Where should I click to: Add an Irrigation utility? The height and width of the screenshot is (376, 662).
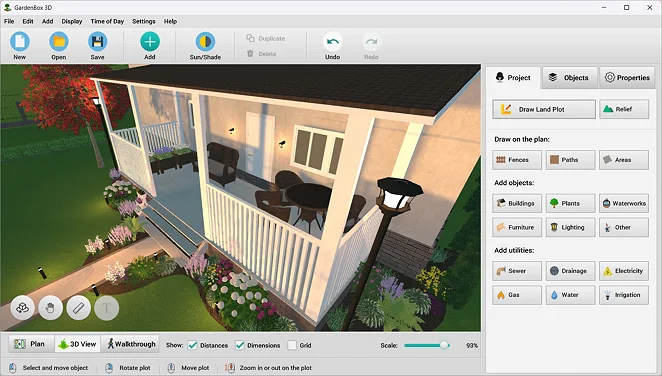point(624,295)
